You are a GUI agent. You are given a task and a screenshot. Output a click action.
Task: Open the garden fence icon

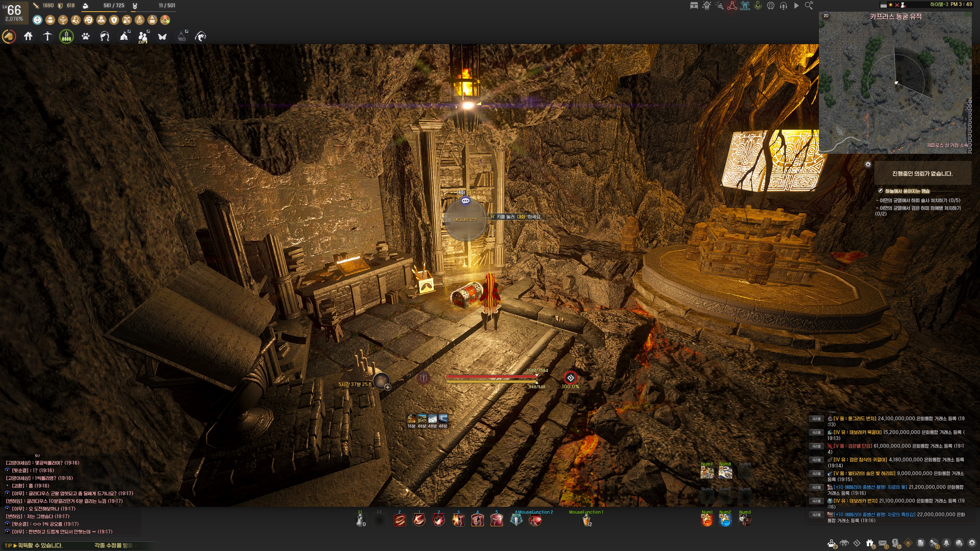click(x=67, y=36)
